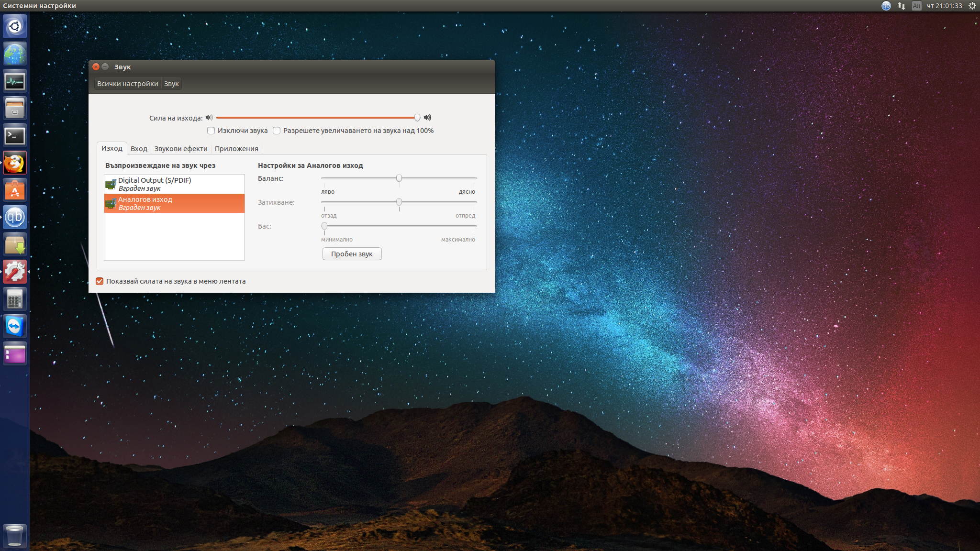Launch the System Monitor dock icon
The width and height of the screenshot is (980, 551).
(15, 81)
